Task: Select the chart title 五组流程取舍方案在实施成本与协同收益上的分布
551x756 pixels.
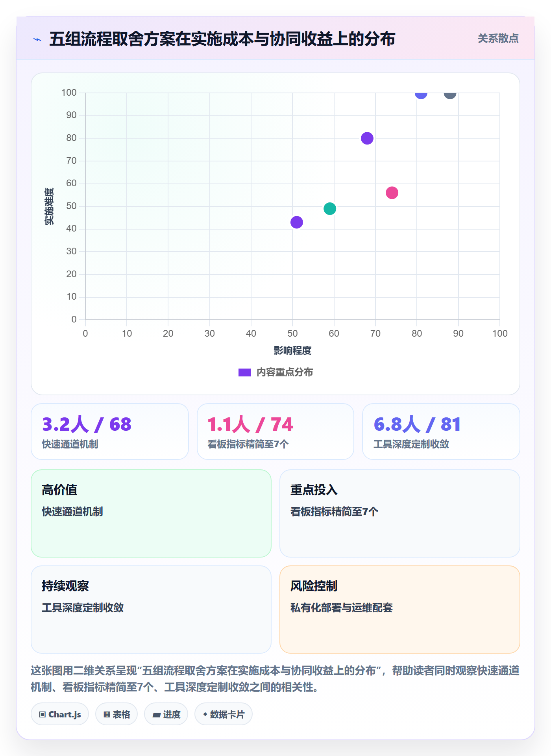Action: [222, 39]
